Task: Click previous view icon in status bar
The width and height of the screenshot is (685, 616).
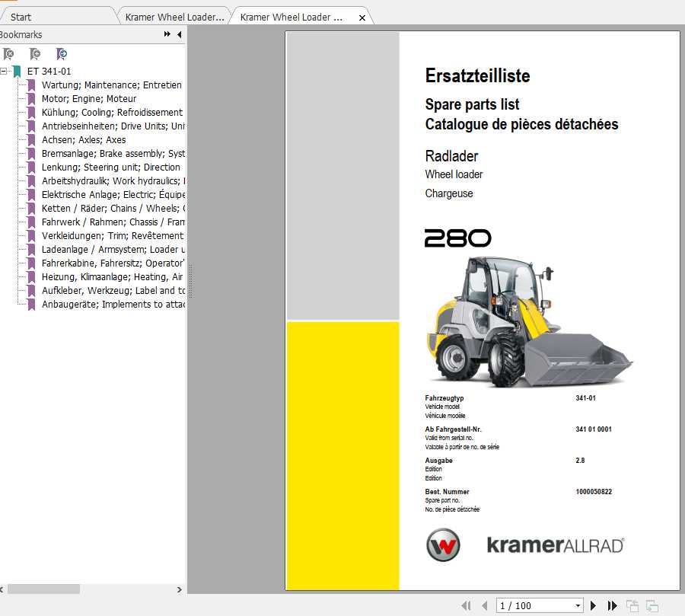Action: (632, 605)
